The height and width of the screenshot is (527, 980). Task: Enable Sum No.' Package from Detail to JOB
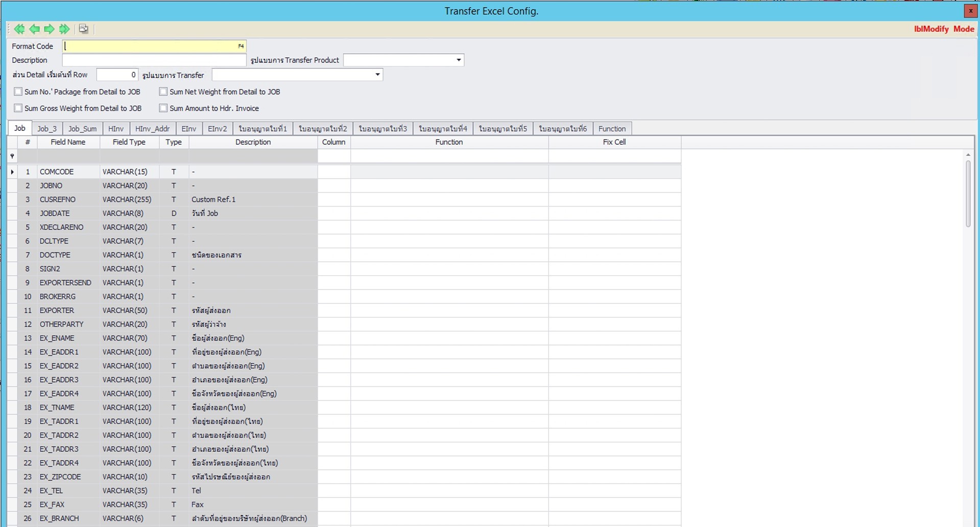18,91
